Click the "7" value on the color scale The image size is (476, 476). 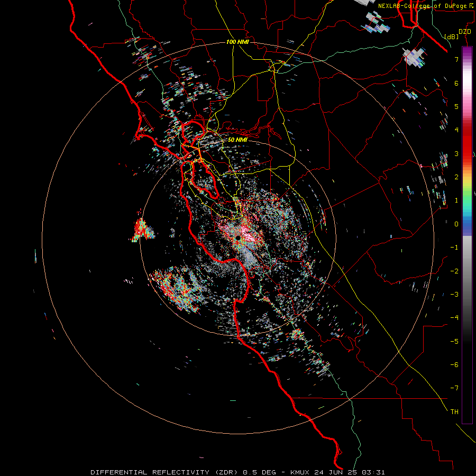click(456, 59)
